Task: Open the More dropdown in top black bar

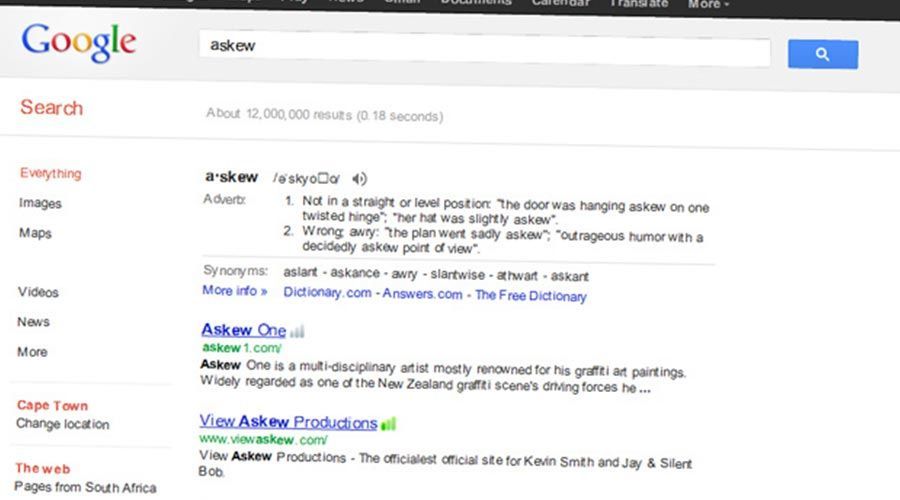Action: click(708, 4)
